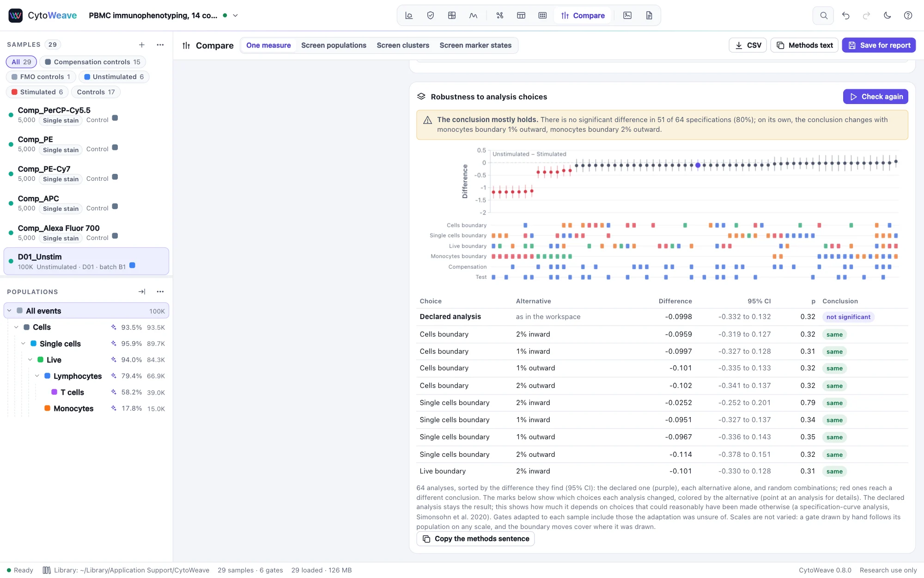Open Samples panel more options menu
This screenshot has height=578, width=924.
[x=160, y=45]
